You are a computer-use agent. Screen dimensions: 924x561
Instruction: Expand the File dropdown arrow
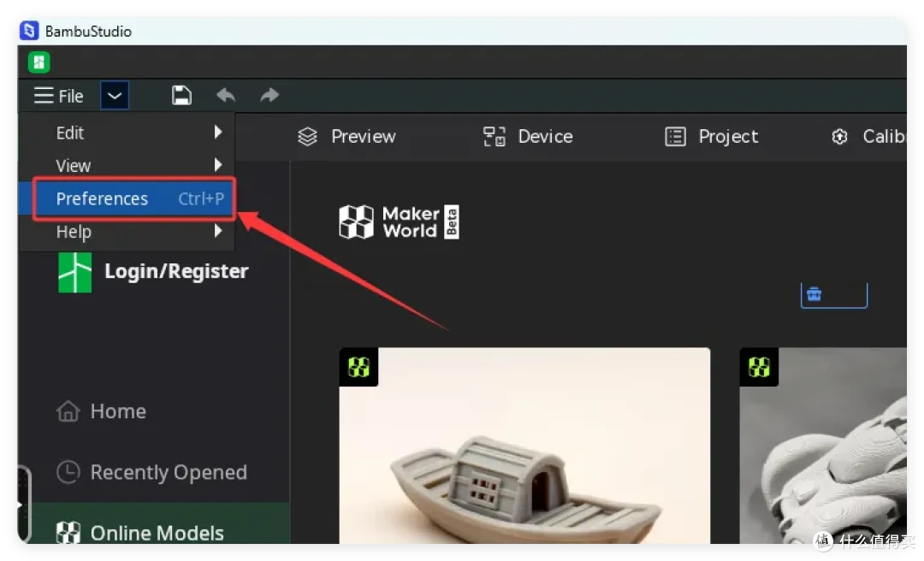click(115, 96)
